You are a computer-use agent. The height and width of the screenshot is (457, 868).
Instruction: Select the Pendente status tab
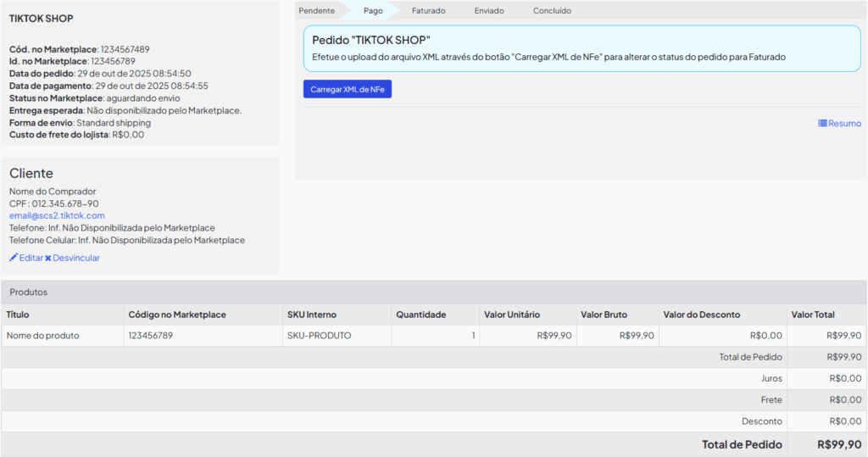point(317,11)
